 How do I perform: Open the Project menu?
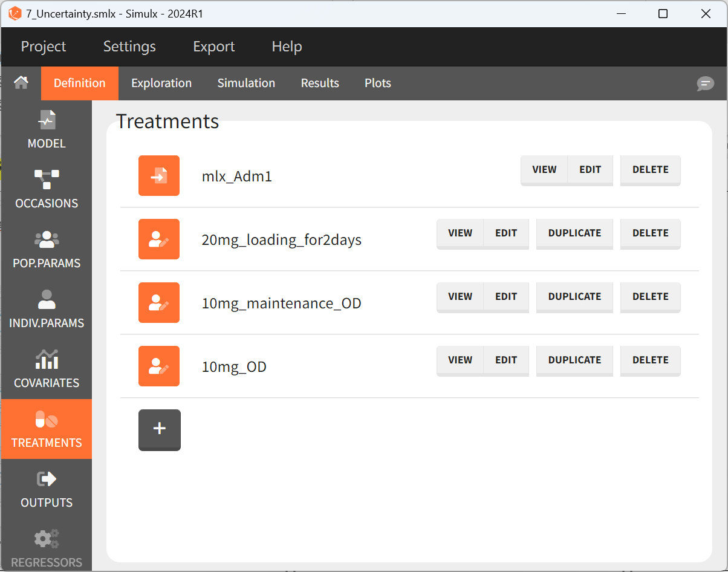[x=44, y=47]
